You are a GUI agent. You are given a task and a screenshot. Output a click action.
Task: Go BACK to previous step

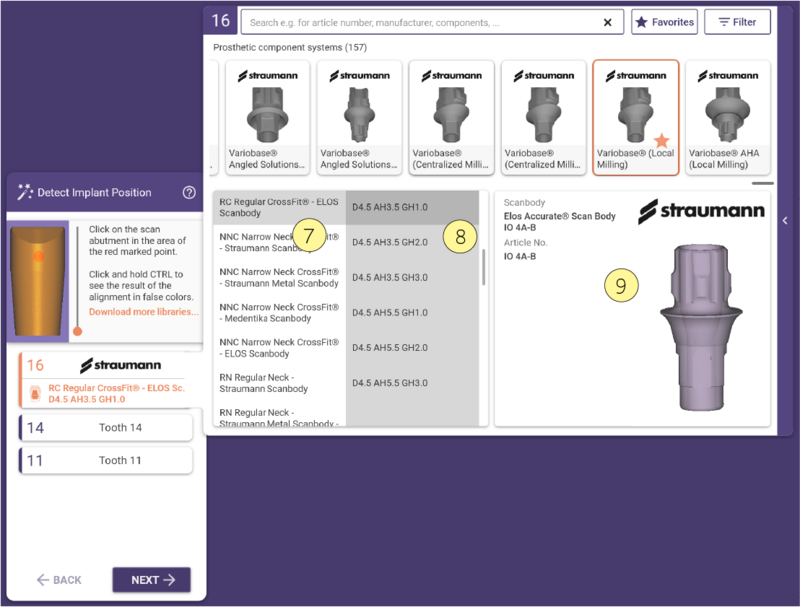tap(59, 580)
